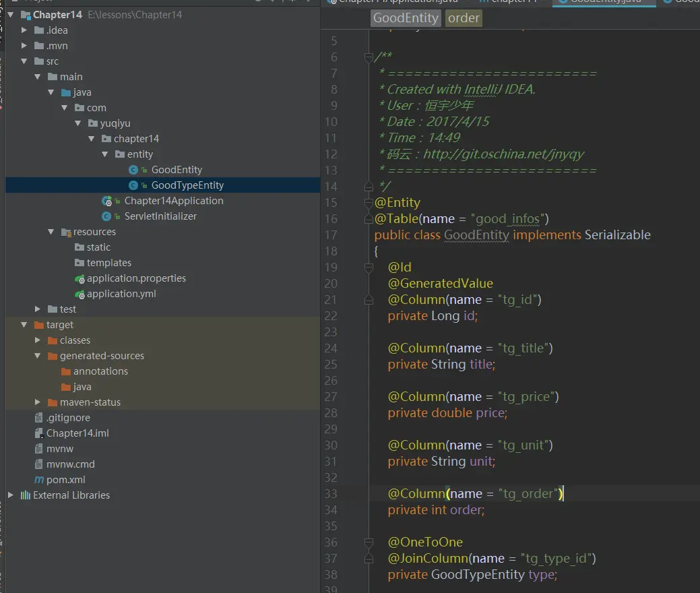Click the java source root folder icon
700x593 pixels.
tap(66, 92)
